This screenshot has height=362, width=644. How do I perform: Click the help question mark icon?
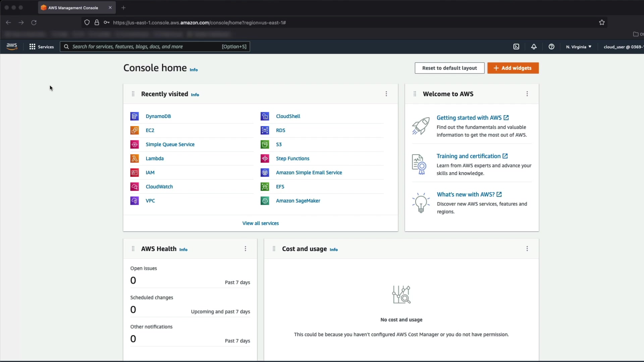click(551, 47)
